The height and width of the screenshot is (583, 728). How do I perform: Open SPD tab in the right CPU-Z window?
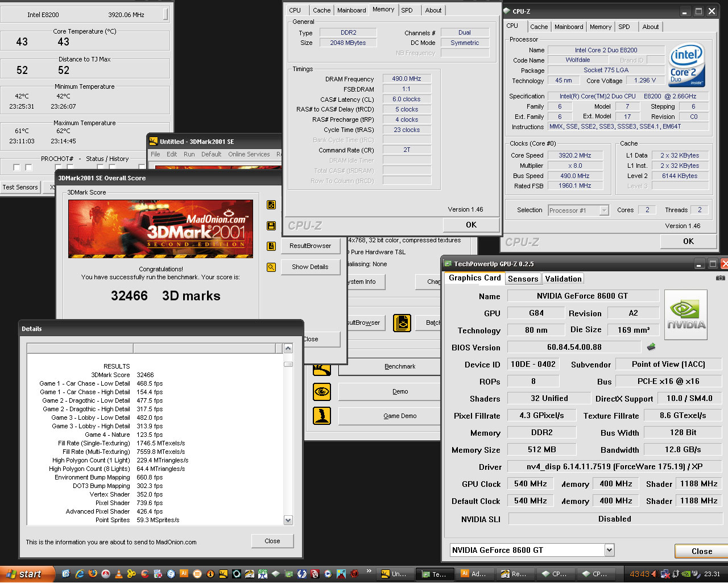(x=624, y=27)
